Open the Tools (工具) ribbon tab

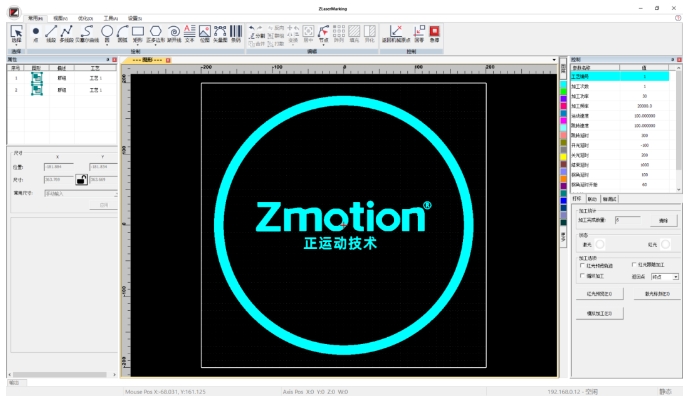110,19
